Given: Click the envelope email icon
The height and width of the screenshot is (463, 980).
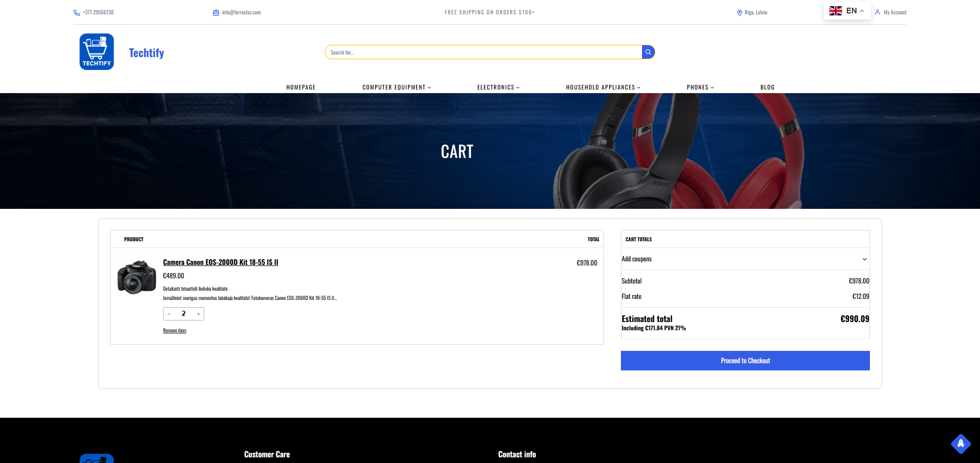Looking at the screenshot, I should tap(216, 13).
